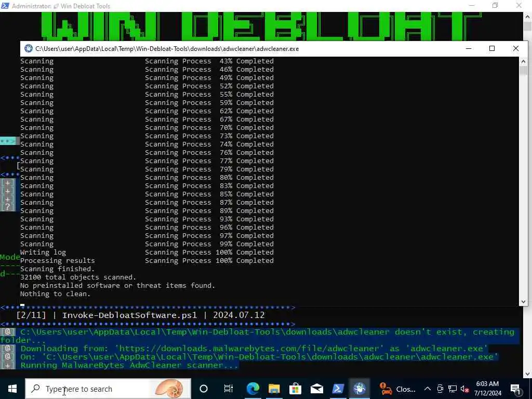Open File Explorer from the taskbar

(x=274, y=389)
